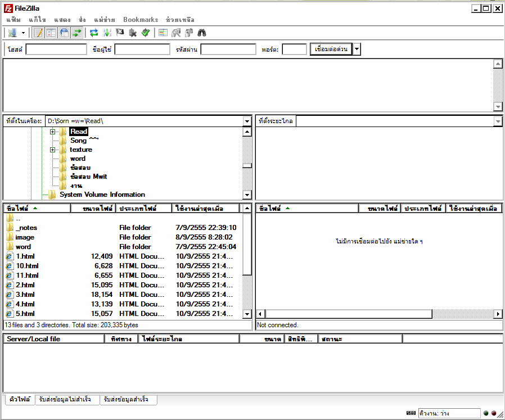Select the Song ^^' folder in tree

(84, 141)
